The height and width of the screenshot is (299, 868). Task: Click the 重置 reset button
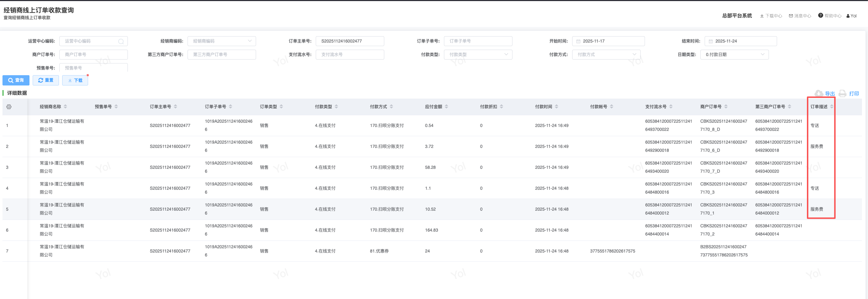pos(46,80)
